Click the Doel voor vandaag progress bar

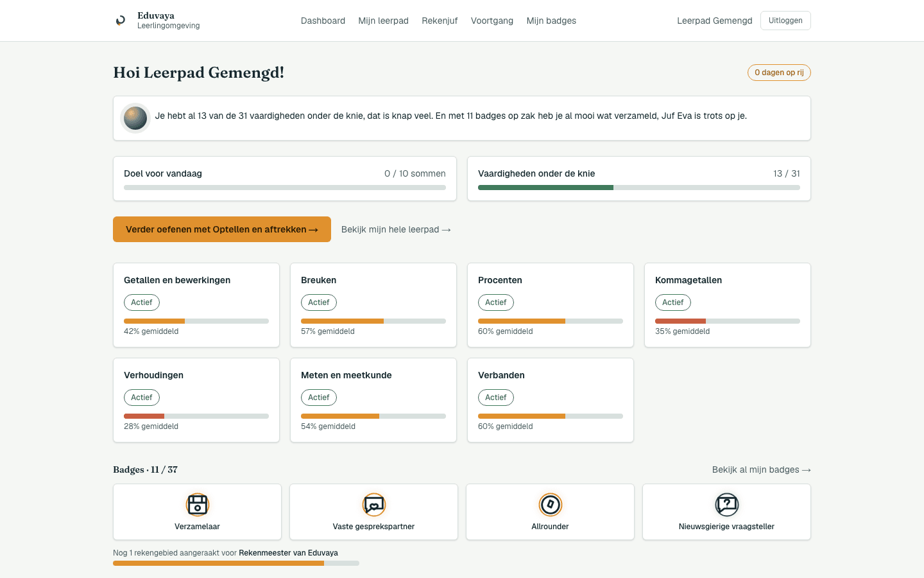[x=285, y=188]
